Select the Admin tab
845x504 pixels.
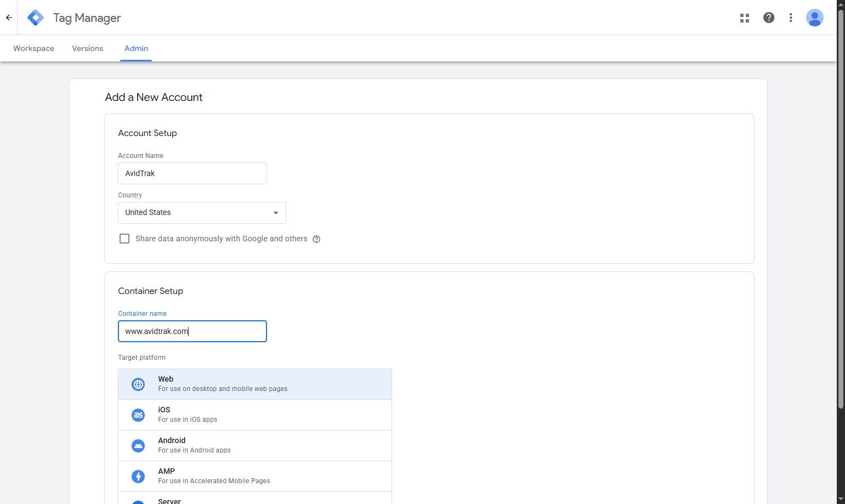136,48
